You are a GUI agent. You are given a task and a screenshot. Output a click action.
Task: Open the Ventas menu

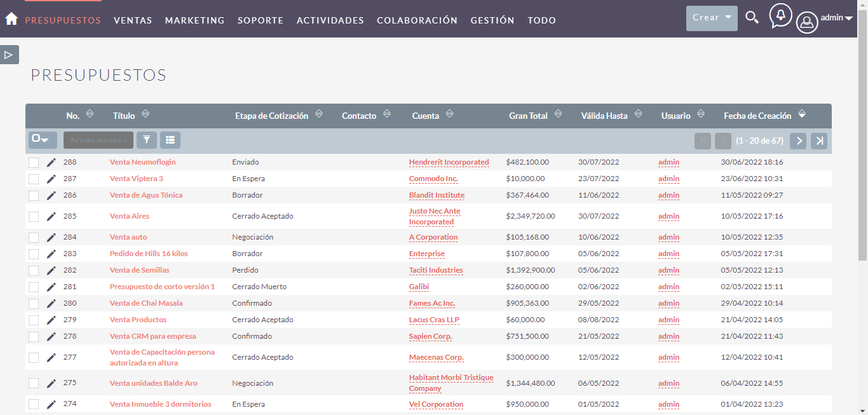[133, 20]
